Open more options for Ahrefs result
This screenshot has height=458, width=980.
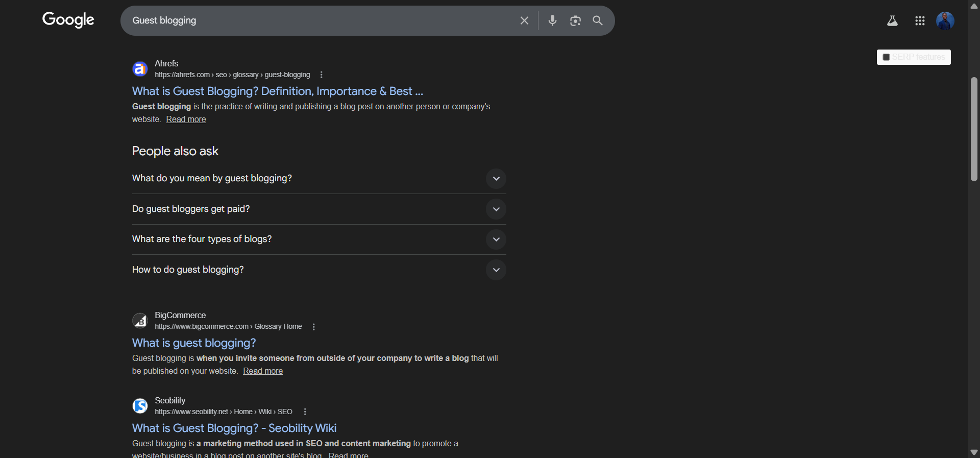(x=321, y=75)
